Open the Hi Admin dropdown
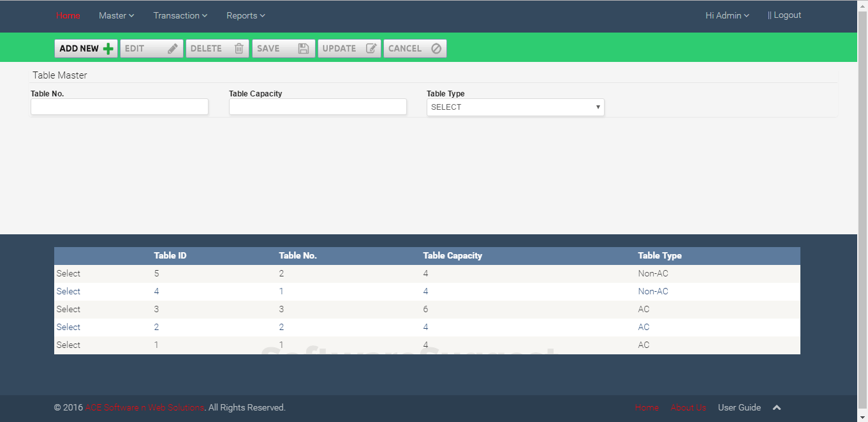 pos(726,15)
